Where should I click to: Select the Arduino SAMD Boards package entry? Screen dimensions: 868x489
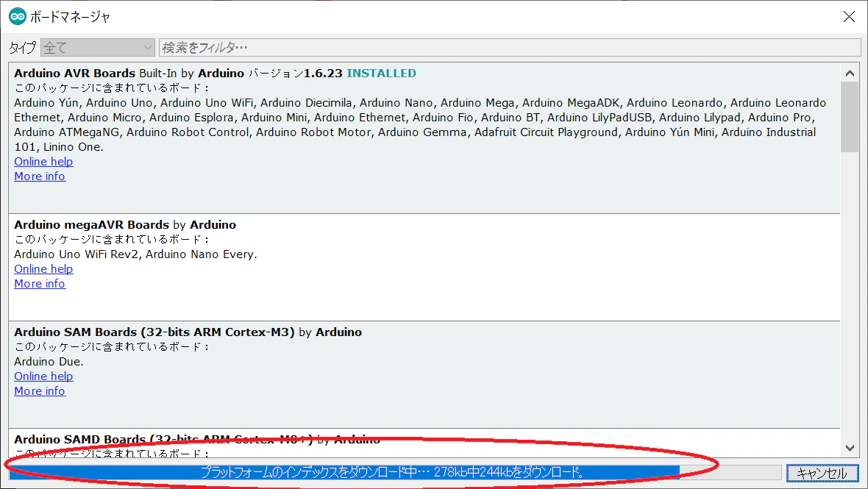(x=424, y=443)
